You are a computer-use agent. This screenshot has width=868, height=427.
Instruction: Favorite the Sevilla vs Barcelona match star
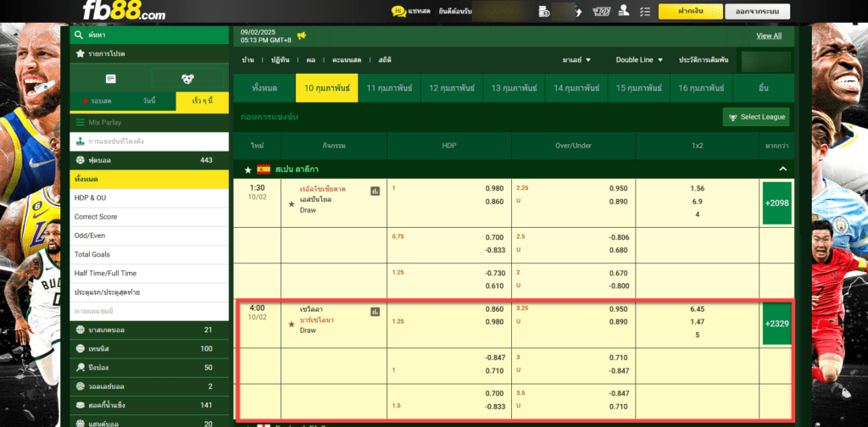click(x=292, y=324)
